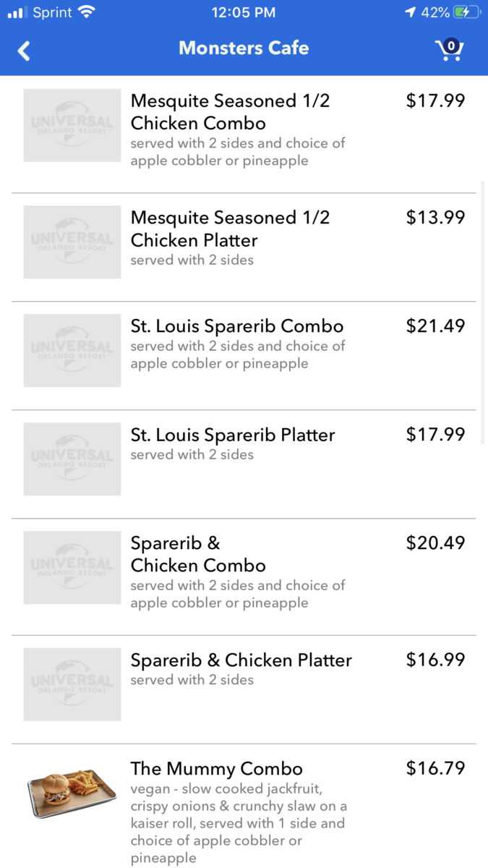Tap the location arrow status icon

coord(411,12)
